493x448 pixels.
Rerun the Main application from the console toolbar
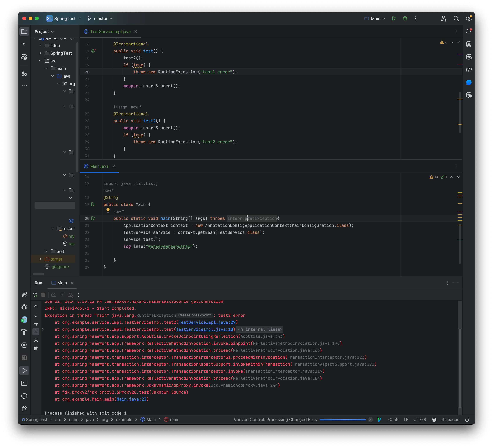[35, 295]
